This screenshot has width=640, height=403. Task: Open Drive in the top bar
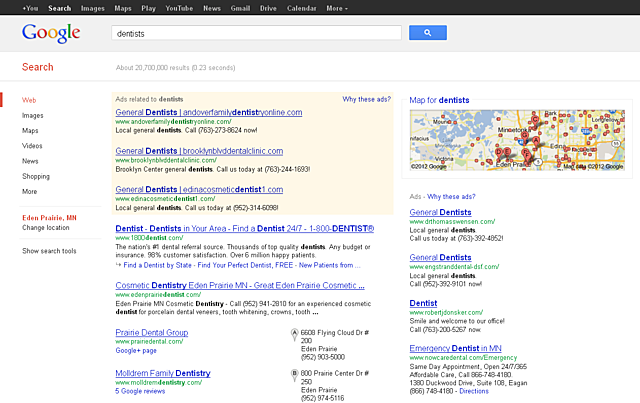click(x=268, y=8)
